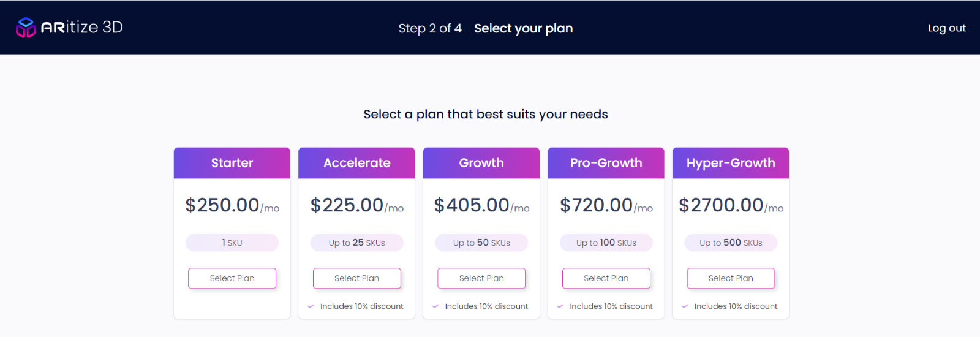The width and height of the screenshot is (980, 337).
Task: Select Plan for the Pro-Growth tier
Action: point(606,278)
